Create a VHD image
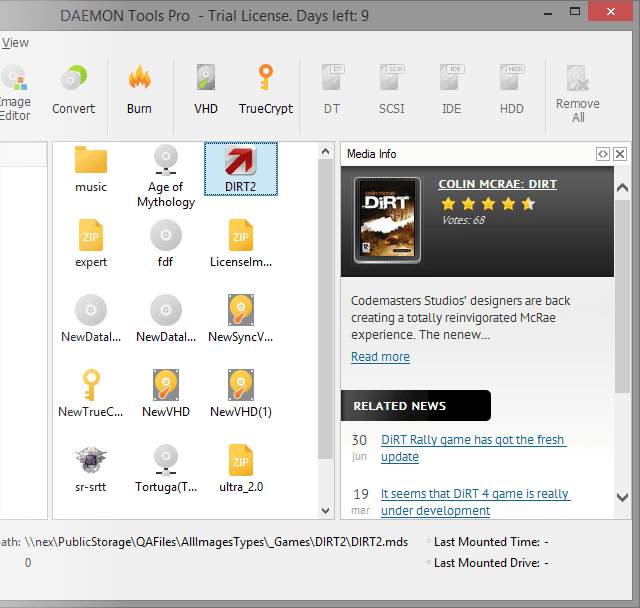 (206, 90)
